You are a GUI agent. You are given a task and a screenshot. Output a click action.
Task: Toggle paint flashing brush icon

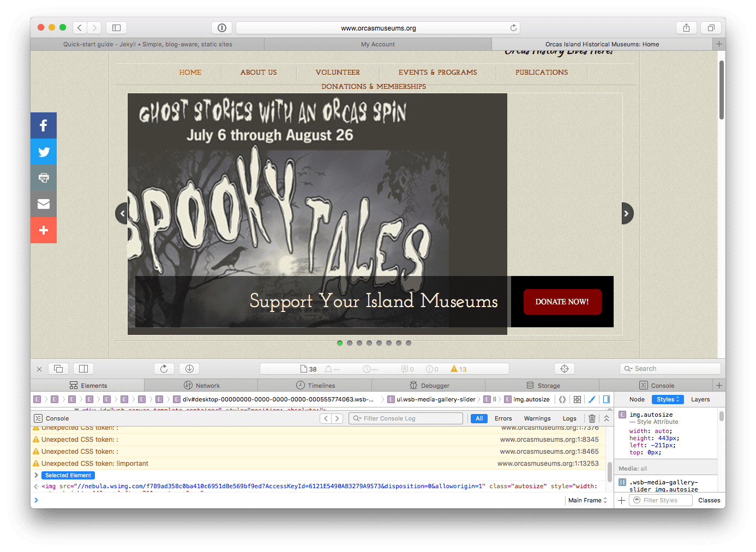592,399
